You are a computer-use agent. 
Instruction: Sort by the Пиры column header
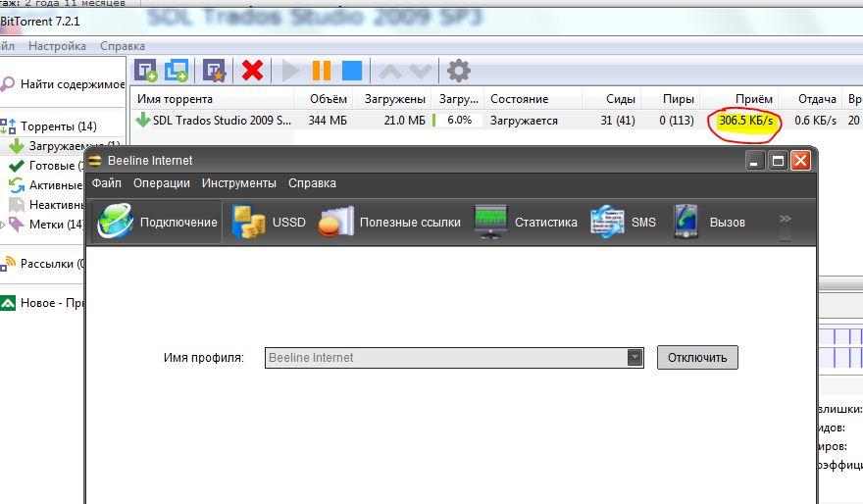coord(678,99)
